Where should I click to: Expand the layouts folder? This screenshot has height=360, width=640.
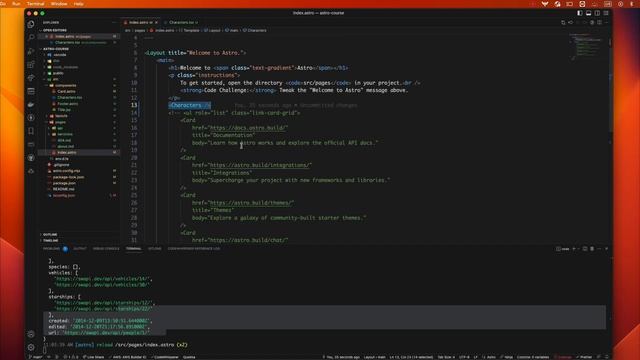(61, 116)
